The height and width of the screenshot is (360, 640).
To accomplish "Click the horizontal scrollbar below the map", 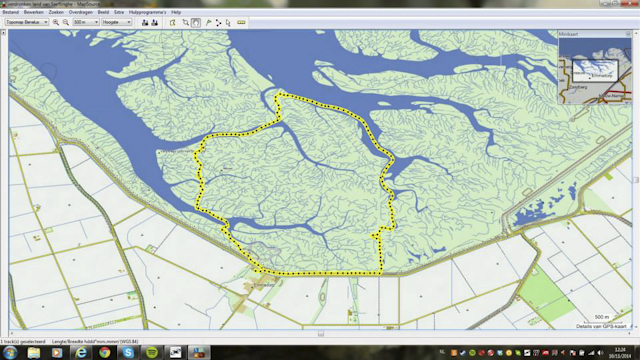I will pos(321,333).
